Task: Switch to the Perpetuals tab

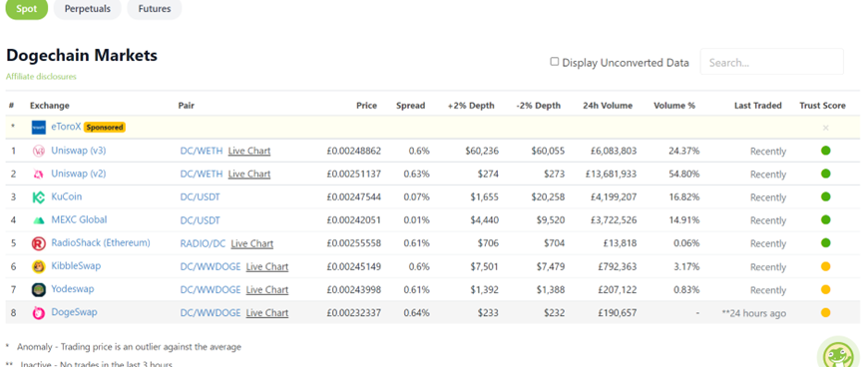Action: pyautogui.click(x=88, y=9)
